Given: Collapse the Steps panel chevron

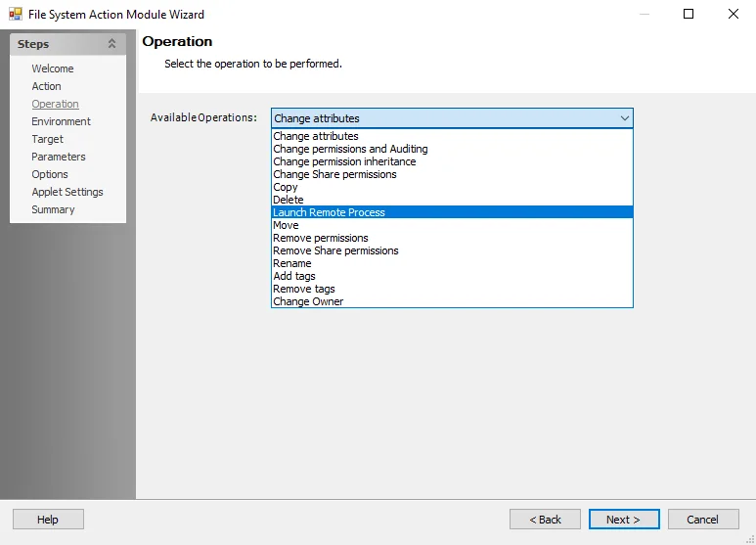Looking at the screenshot, I should pyautogui.click(x=111, y=44).
